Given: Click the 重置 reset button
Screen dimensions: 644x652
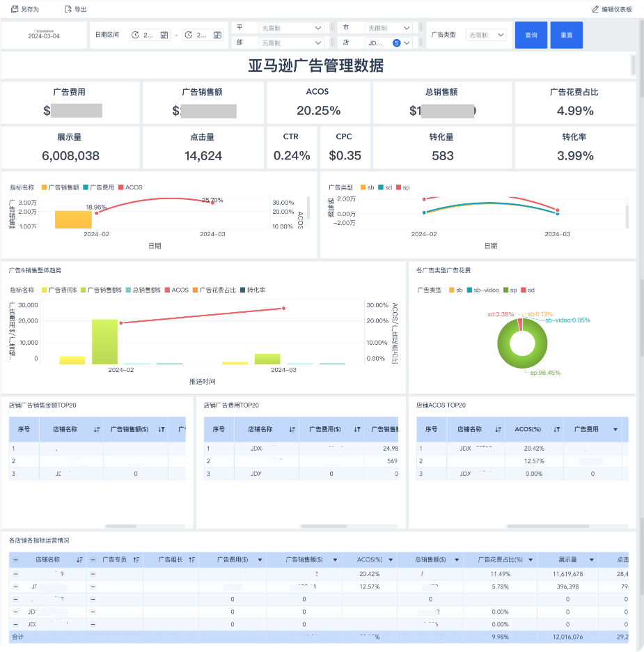Looking at the screenshot, I should coord(566,35).
